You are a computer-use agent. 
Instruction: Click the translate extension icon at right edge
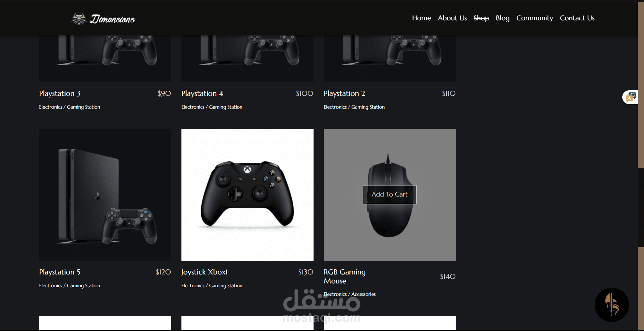point(631,97)
